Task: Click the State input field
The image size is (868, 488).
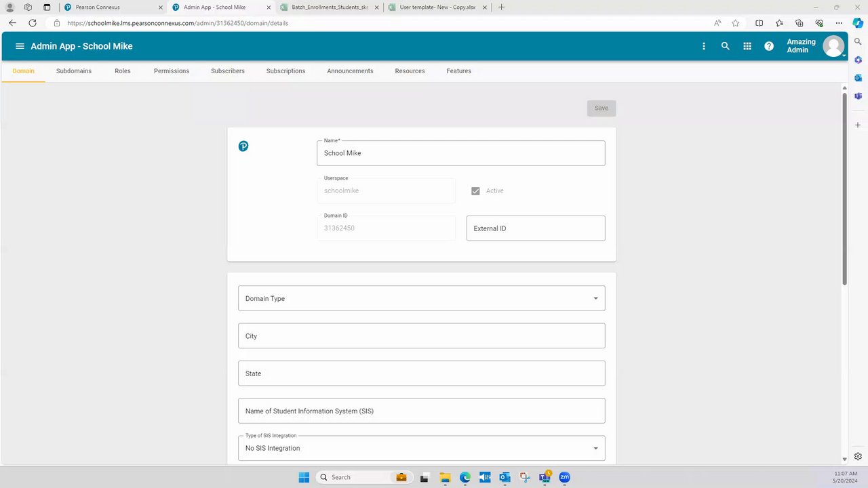Action: [x=421, y=373]
